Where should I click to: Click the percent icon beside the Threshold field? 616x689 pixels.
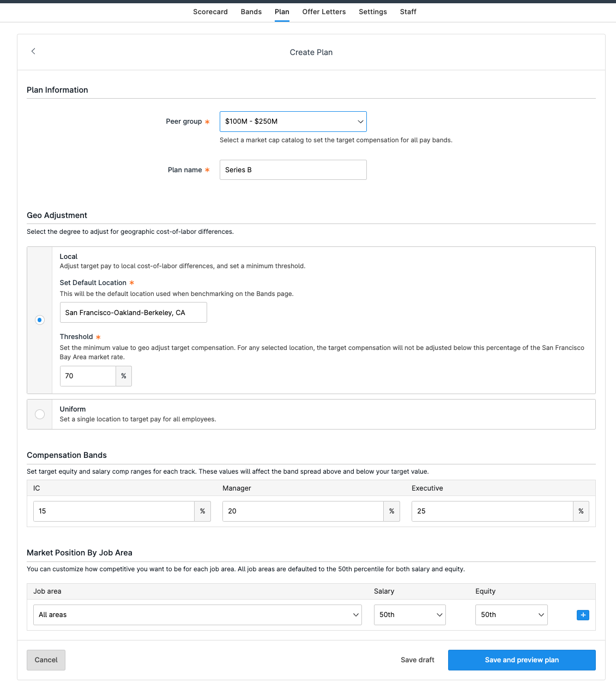pyautogui.click(x=124, y=376)
